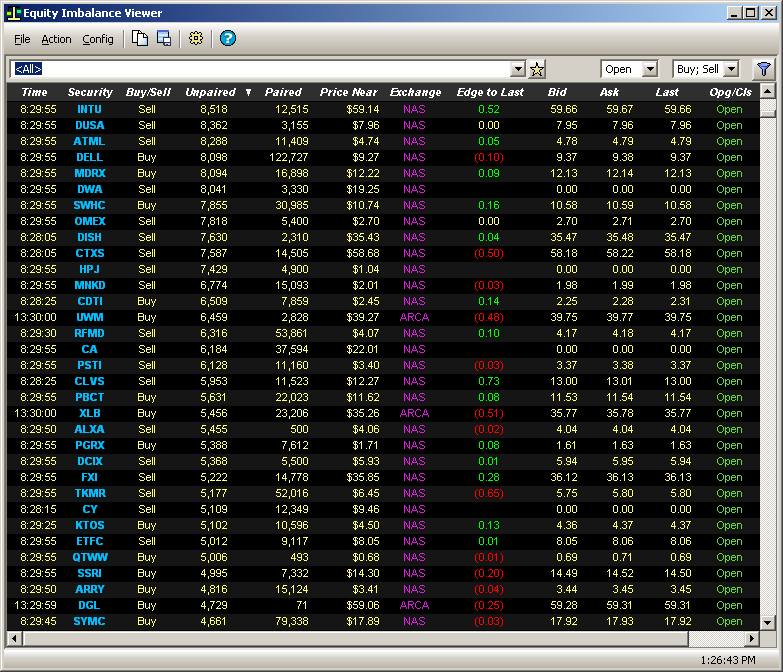This screenshot has width=783, height=672.
Task: Click the favorites star icon
Action: pos(537,69)
